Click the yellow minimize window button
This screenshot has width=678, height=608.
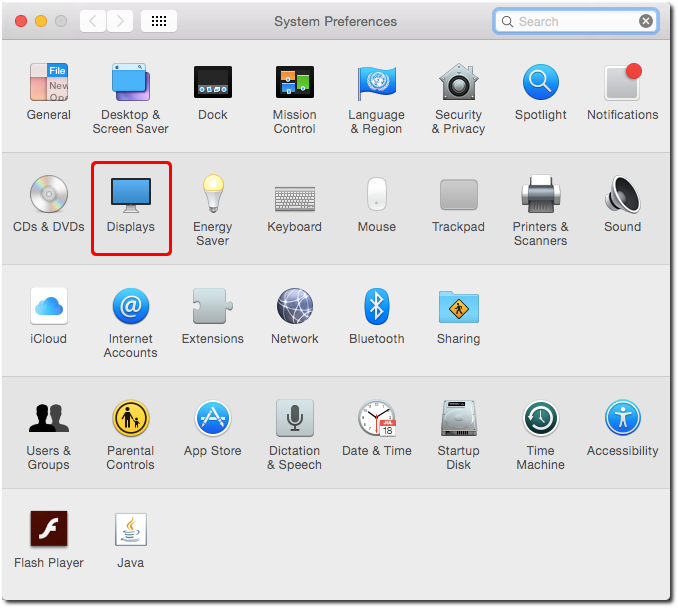[x=41, y=21]
